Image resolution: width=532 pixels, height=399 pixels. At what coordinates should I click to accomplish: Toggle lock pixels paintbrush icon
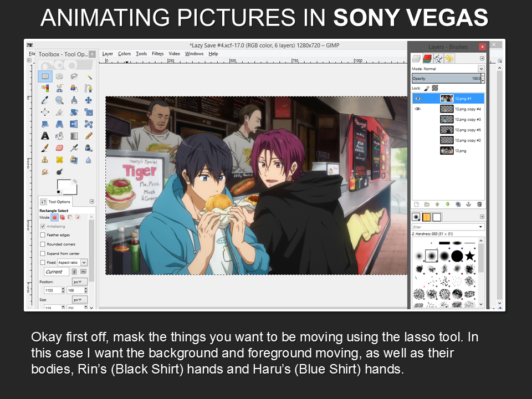pos(427,88)
